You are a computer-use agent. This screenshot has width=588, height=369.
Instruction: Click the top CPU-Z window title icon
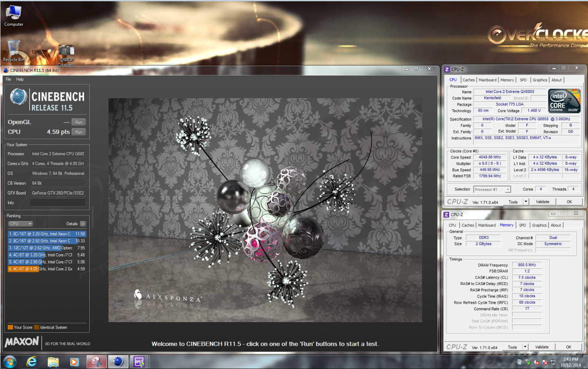447,69
